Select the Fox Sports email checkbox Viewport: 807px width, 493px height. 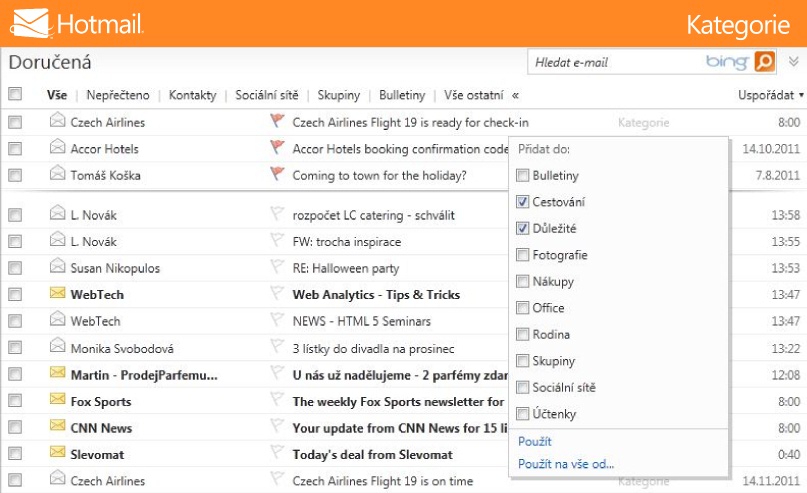tap(15, 400)
